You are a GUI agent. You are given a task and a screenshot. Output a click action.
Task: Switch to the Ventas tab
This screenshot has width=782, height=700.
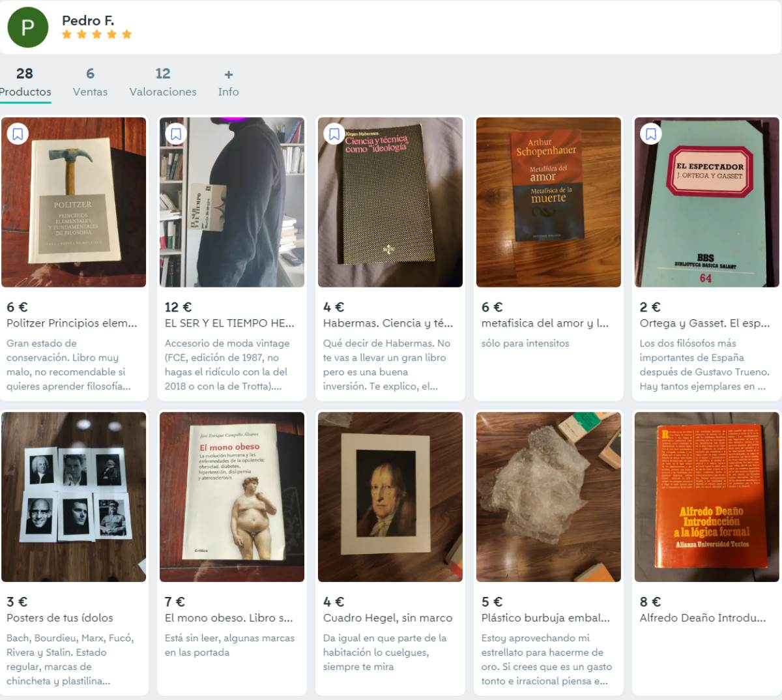90,83
